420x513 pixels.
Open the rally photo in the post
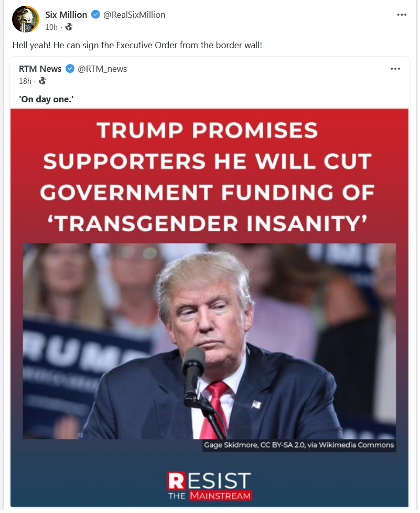pos(209,341)
